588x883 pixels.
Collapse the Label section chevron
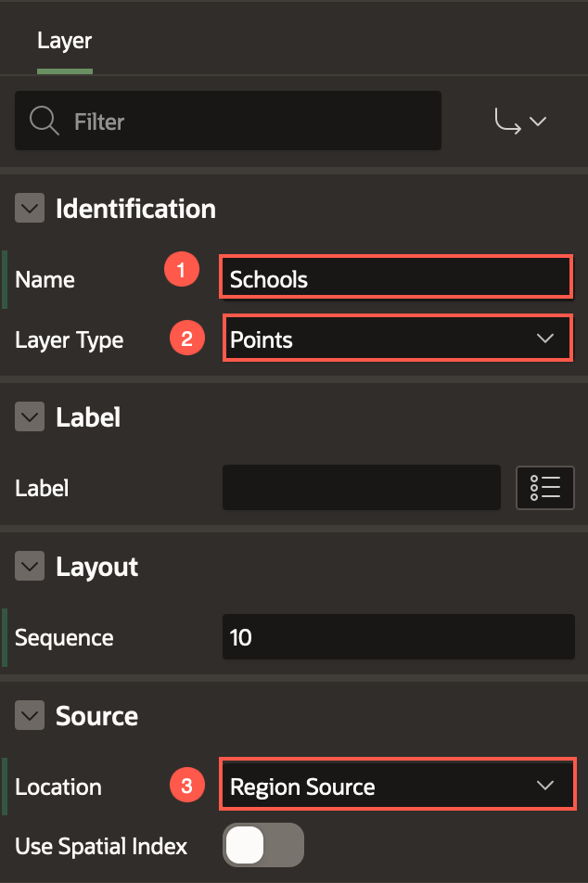coord(30,417)
